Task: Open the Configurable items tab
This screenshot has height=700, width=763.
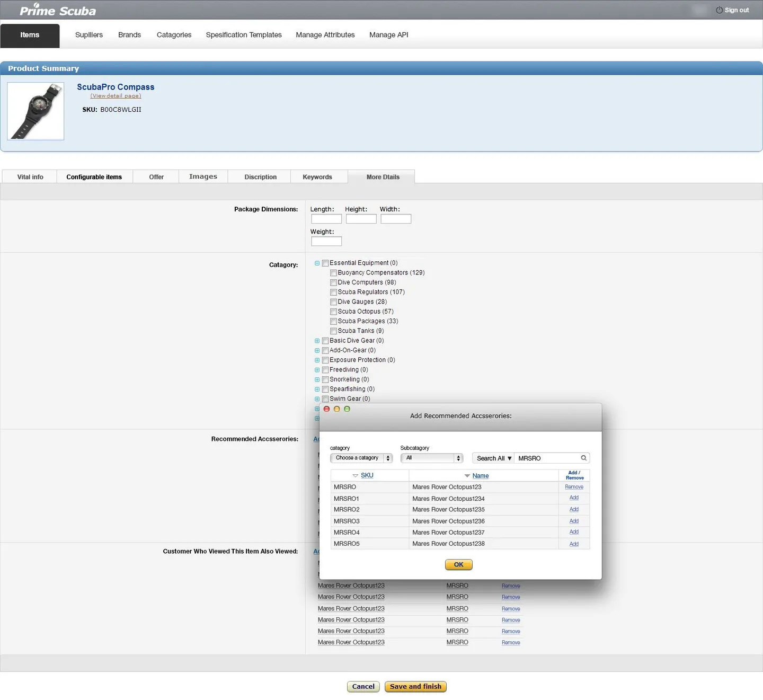Action: click(x=94, y=177)
